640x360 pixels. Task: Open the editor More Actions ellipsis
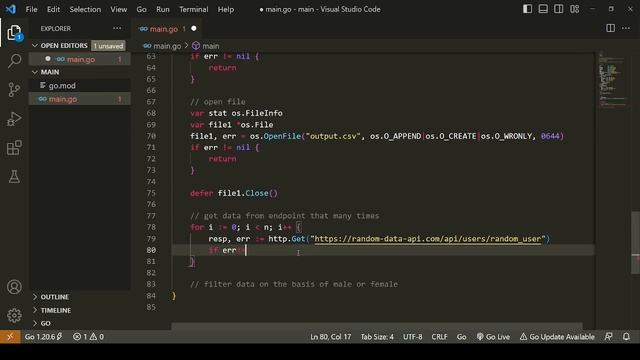(x=626, y=28)
